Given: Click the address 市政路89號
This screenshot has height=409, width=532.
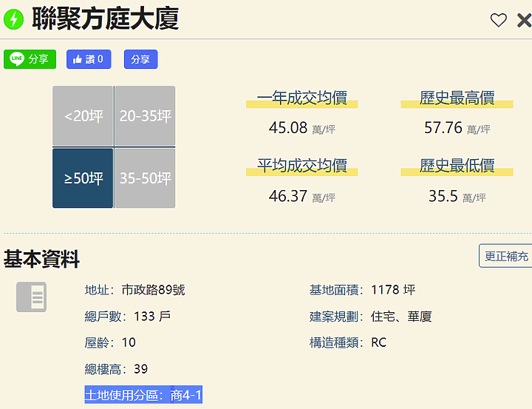Looking at the screenshot, I should pos(153,290).
